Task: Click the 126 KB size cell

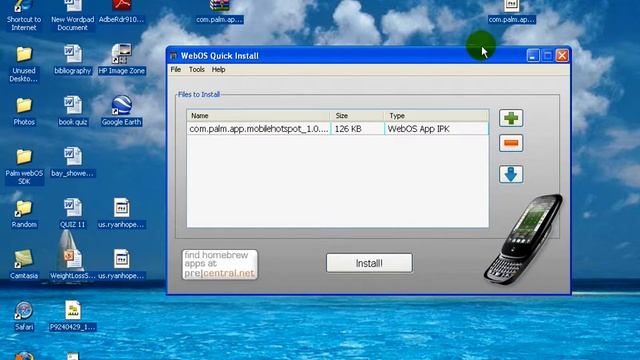Action: [357, 129]
